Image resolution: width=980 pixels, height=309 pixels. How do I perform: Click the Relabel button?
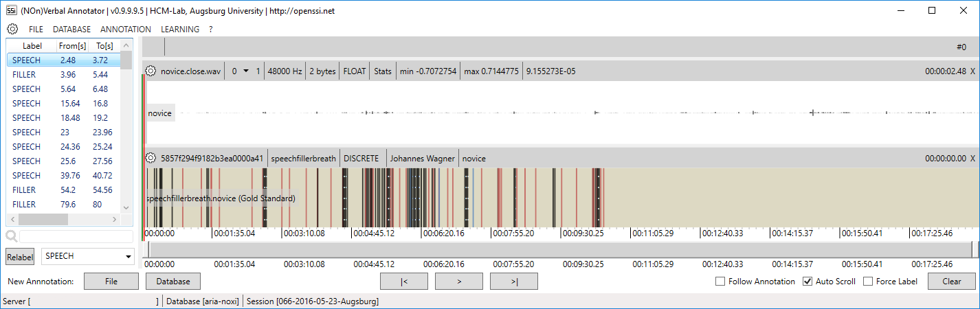pos(20,257)
